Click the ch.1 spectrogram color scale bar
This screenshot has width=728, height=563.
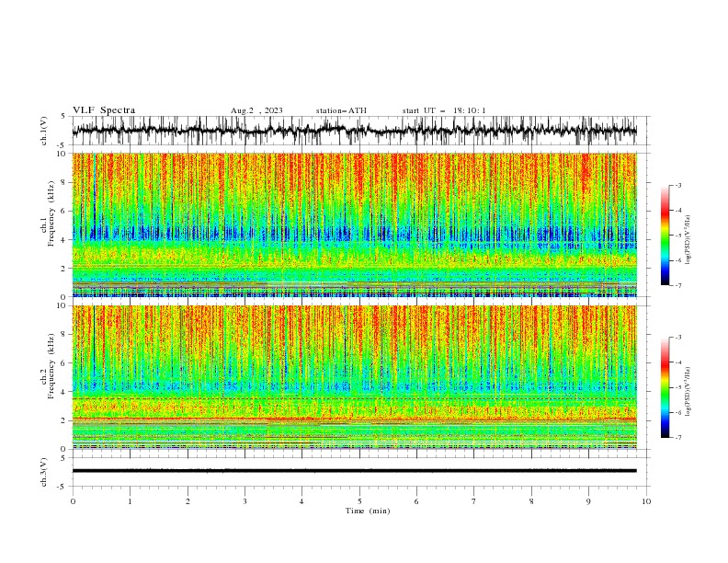pyautogui.click(x=665, y=236)
